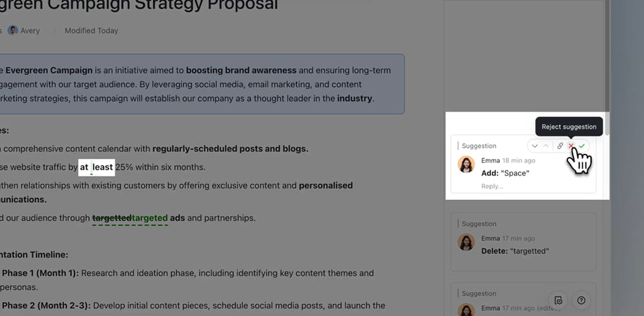Copy link to the suggestion
Image resolution: width=644 pixels, height=316 pixels.
click(560, 146)
